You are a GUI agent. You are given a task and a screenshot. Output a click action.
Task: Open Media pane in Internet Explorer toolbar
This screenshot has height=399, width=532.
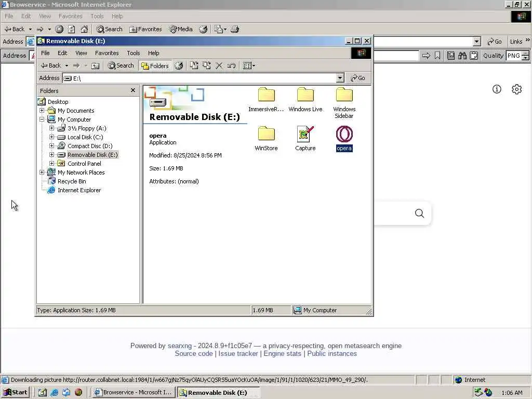181,29
